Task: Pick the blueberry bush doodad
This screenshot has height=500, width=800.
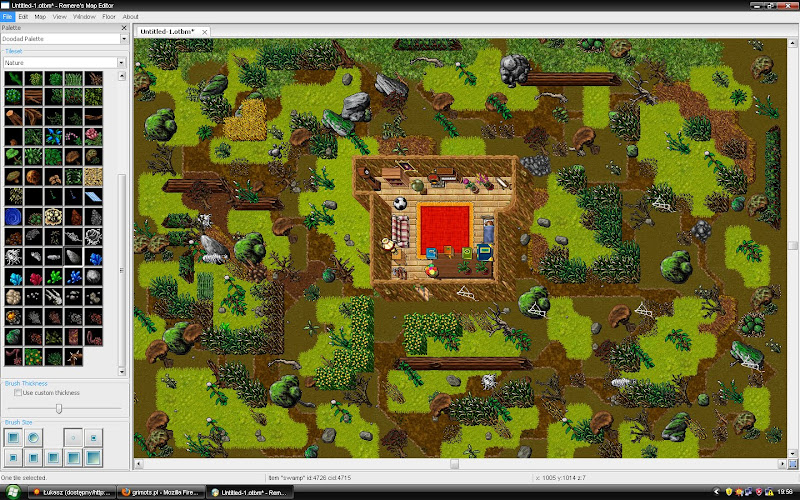Action: [x=13, y=96]
